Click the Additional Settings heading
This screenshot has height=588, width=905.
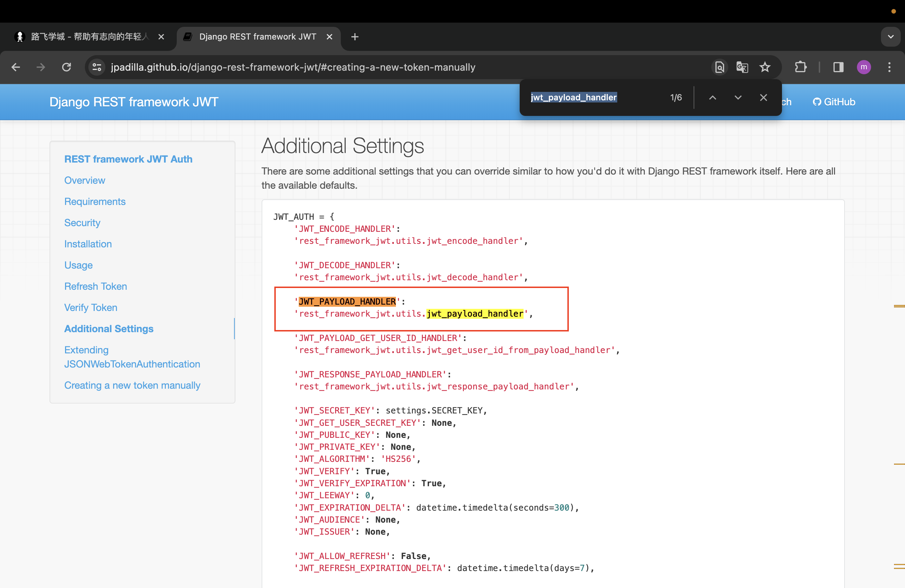(342, 146)
